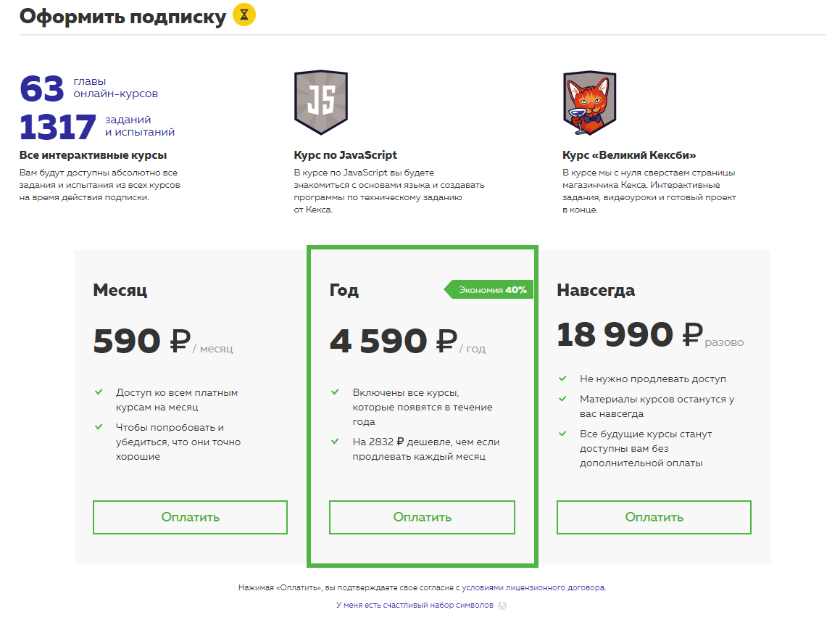Click the checkmark beside «Материалы курсов останутся»
This screenshot has height=620, width=840.
[562, 399]
